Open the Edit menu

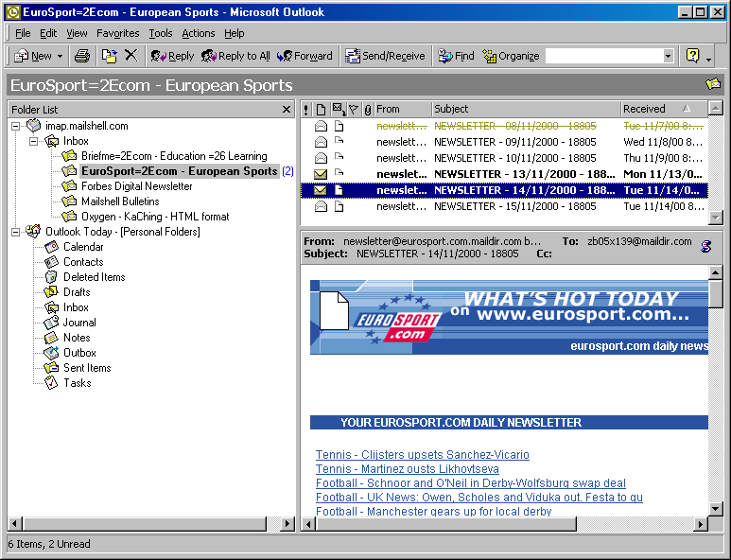click(48, 33)
